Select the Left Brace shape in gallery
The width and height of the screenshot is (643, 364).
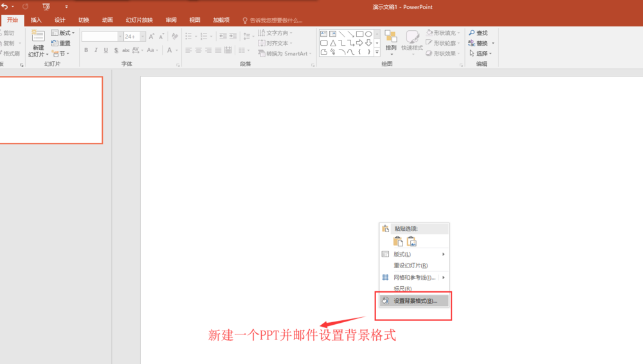(x=359, y=52)
